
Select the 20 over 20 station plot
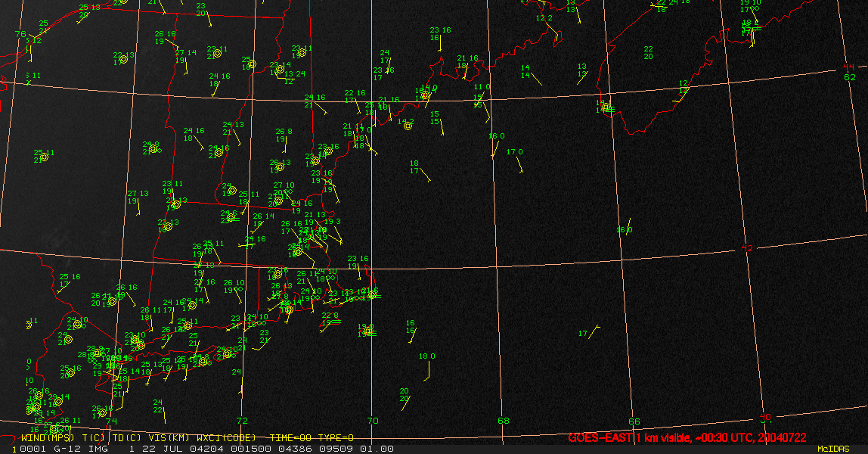405,398
